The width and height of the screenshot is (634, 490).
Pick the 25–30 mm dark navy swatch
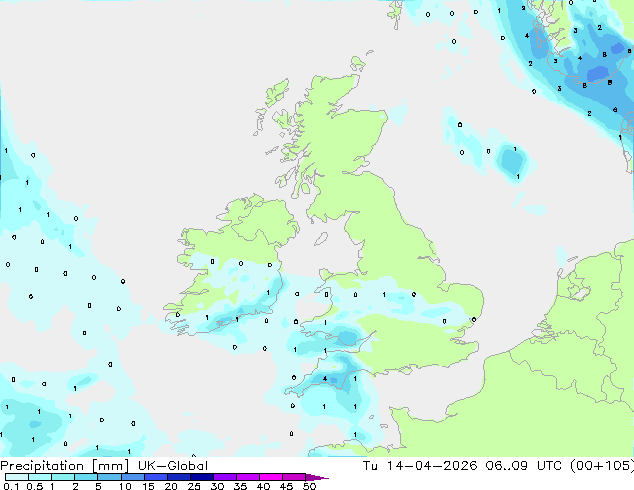[x=201, y=477]
